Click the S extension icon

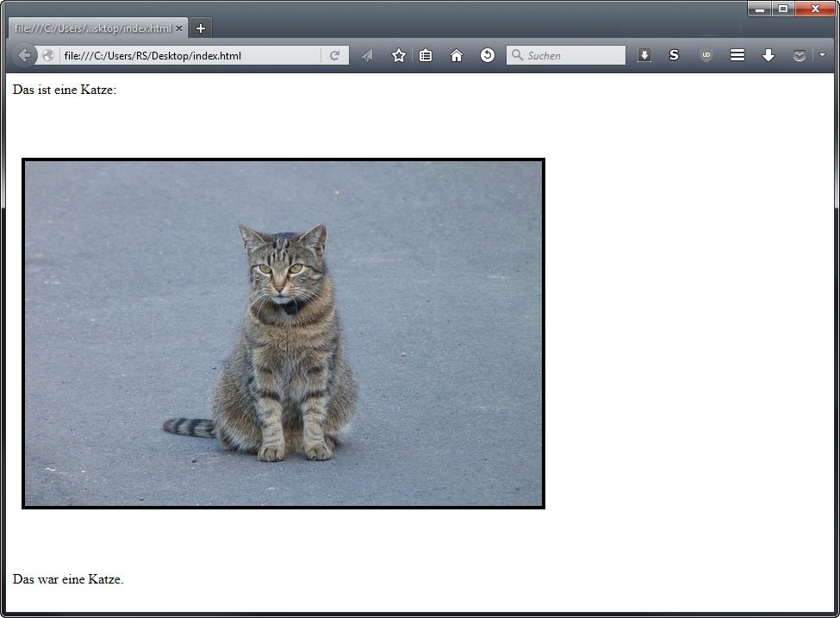(674, 55)
